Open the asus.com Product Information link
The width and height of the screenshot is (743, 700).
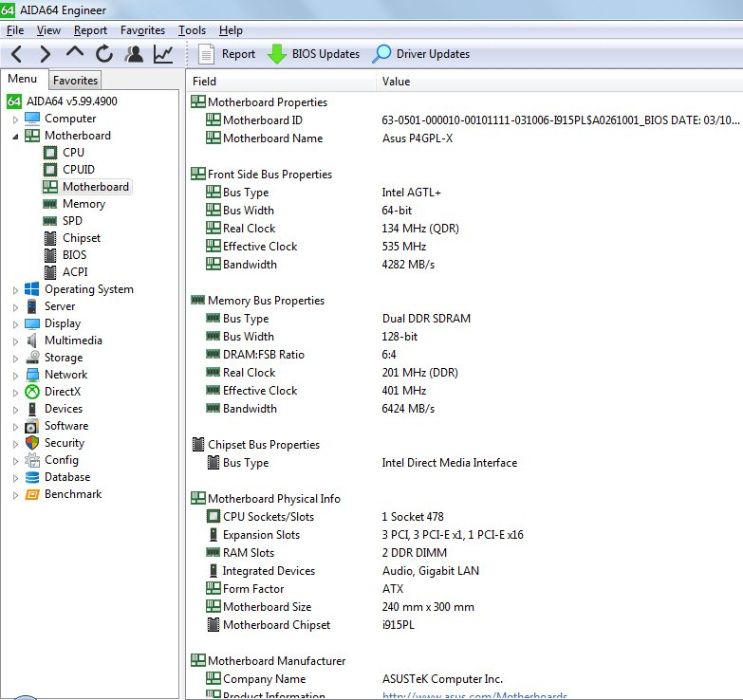point(475,695)
